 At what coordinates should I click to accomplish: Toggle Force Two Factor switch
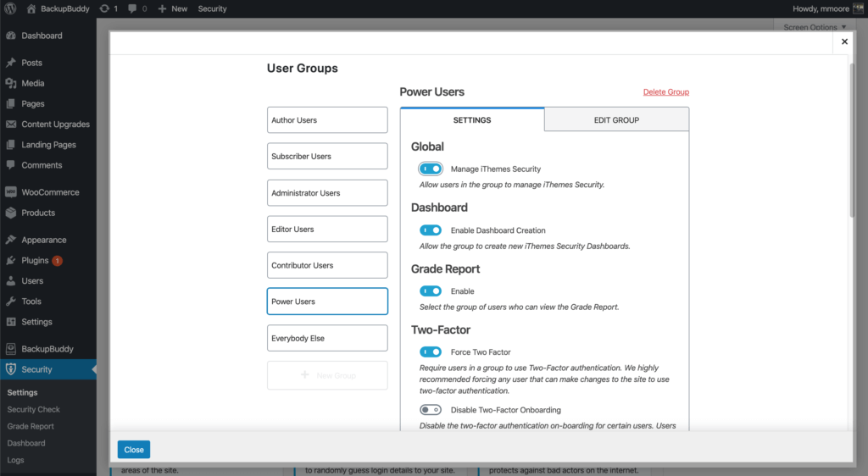[430, 351]
